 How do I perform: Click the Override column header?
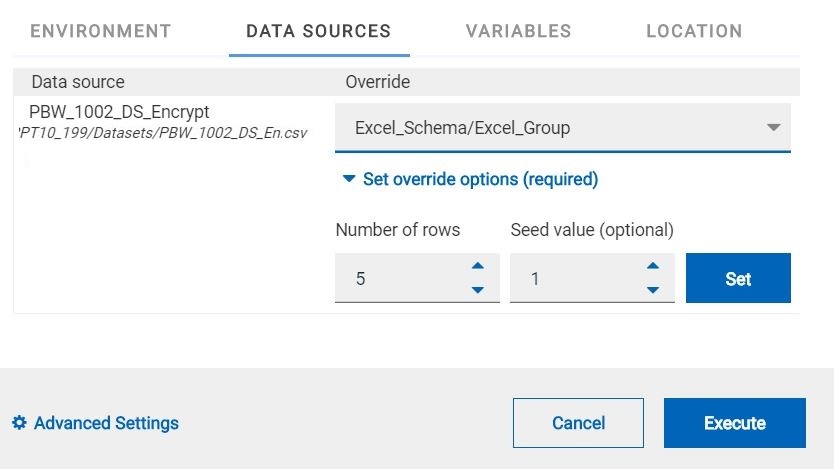pos(378,82)
